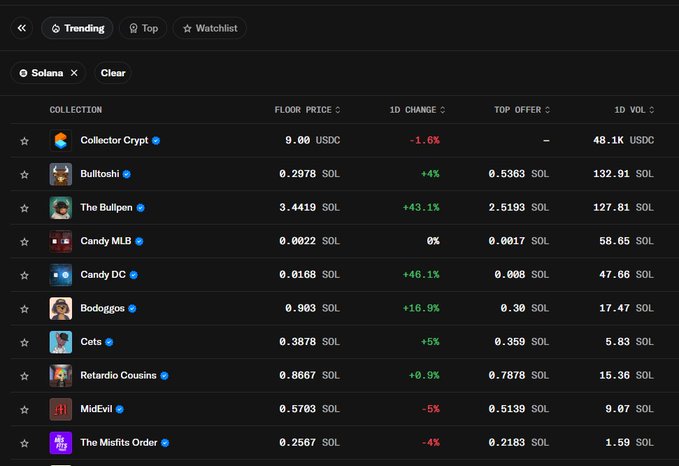Open the Candy MLB collection name
The height and width of the screenshot is (466, 679).
click(x=106, y=241)
